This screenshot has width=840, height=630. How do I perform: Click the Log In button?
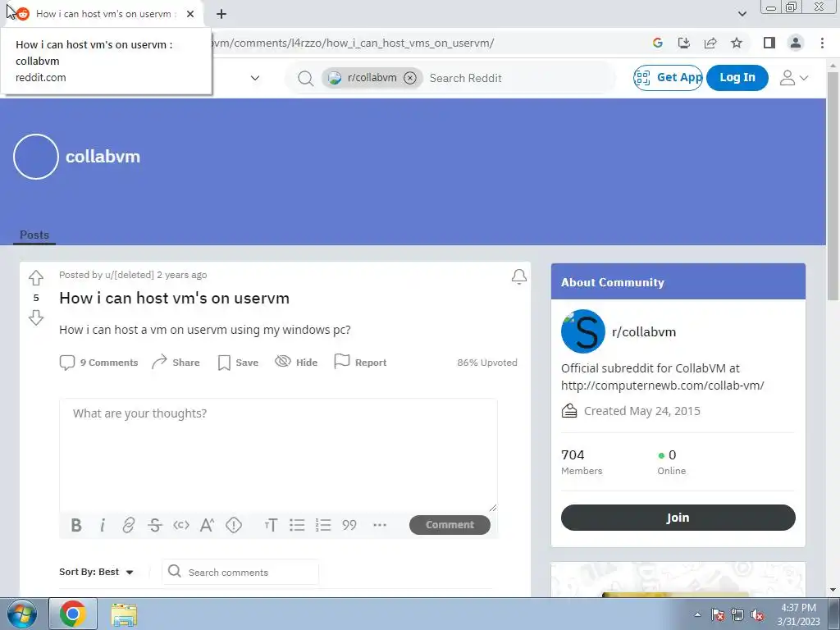click(x=737, y=78)
